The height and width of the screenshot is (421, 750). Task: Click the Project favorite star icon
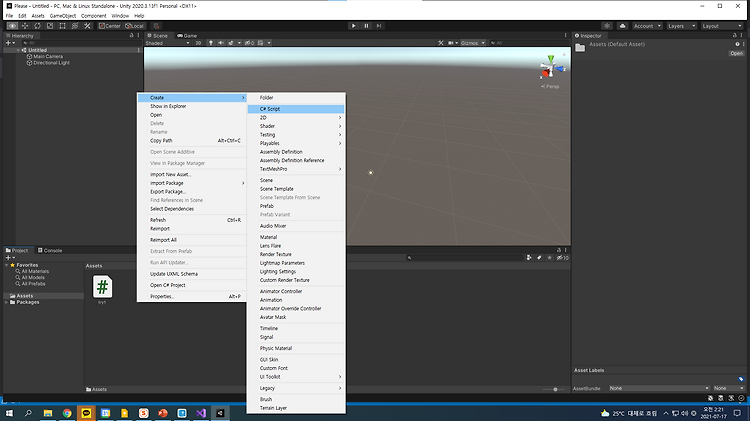pos(550,258)
